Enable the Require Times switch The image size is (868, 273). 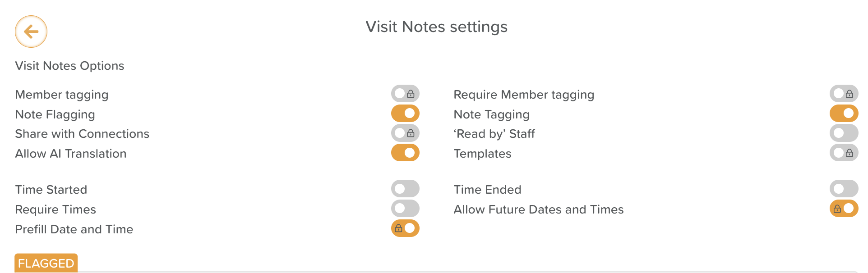(405, 209)
